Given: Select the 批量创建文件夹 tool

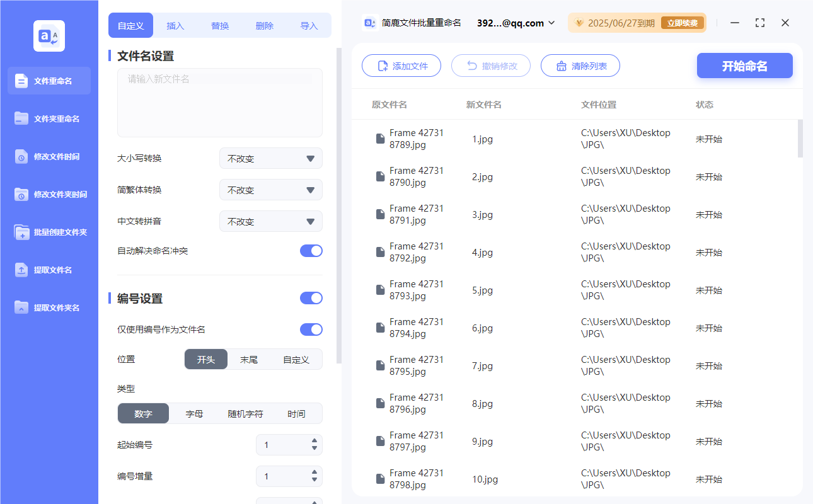Looking at the screenshot, I should [x=49, y=232].
